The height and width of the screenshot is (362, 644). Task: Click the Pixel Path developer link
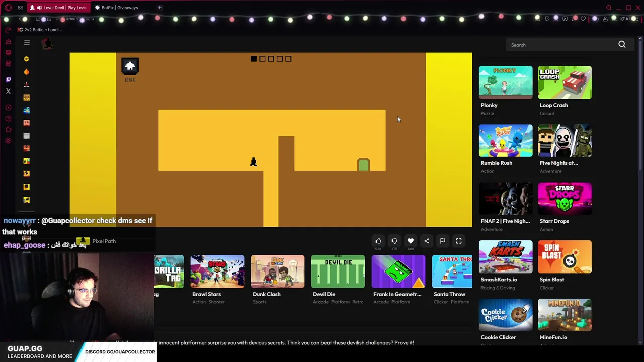[x=104, y=241]
